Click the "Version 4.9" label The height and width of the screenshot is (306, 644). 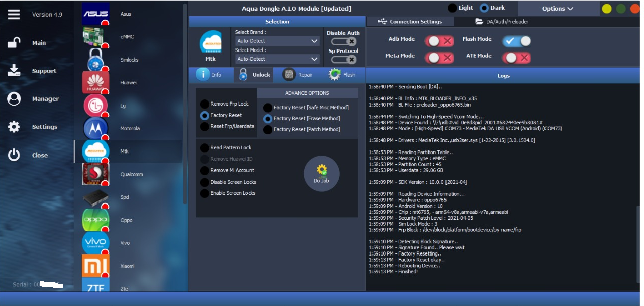coord(47,15)
